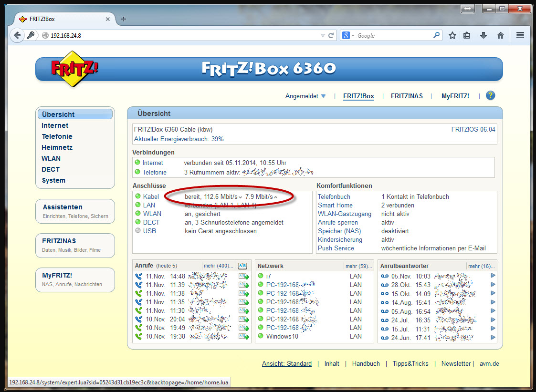536x392 pixels.
Task: Show more messages via mehr (16)
Action: 481,266
